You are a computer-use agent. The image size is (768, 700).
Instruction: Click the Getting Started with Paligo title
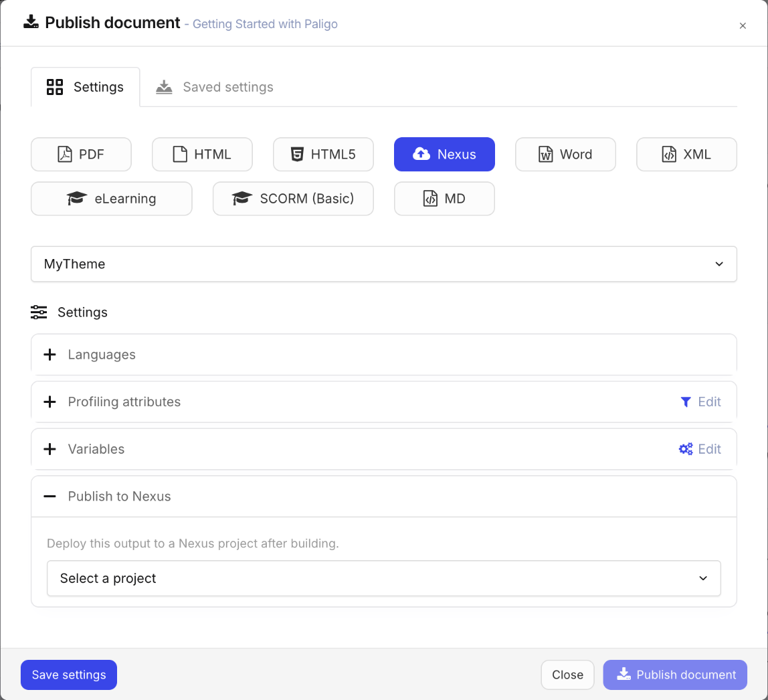pyautogui.click(x=265, y=24)
